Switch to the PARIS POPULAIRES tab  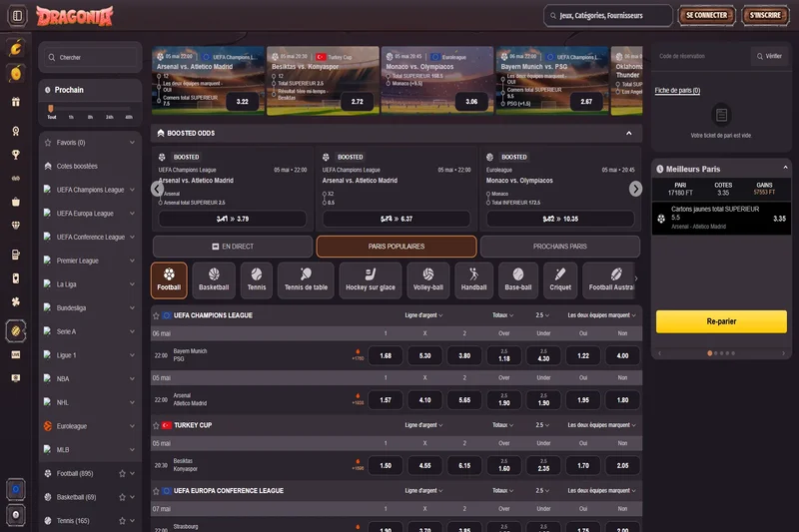click(397, 247)
